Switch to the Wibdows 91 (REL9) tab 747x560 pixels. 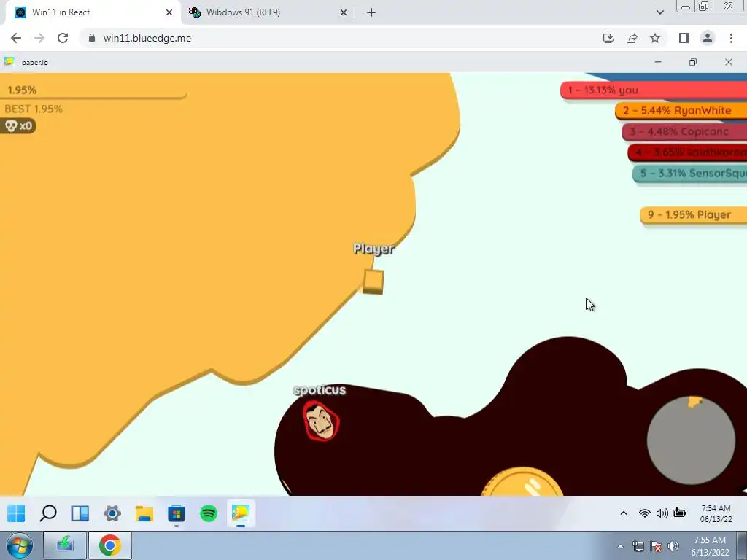pyautogui.click(x=268, y=12)
